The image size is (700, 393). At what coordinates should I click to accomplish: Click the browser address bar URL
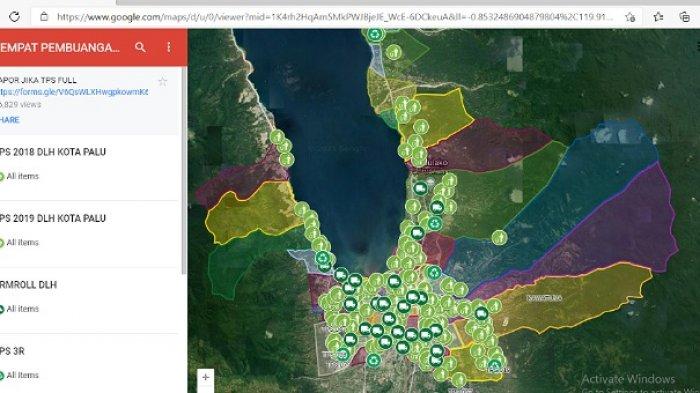click(x=335, y=17)
